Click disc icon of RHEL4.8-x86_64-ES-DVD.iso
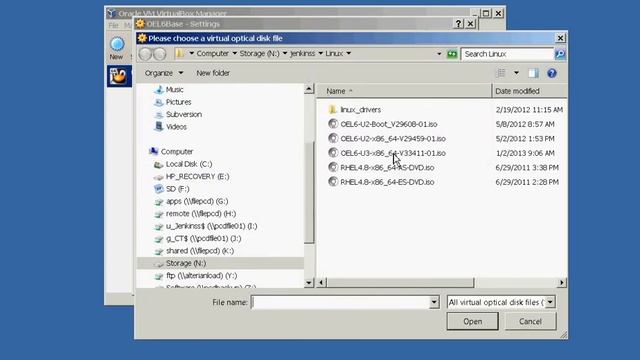The height and width of the screenshot is (360, 640). (x=333, y=182)
